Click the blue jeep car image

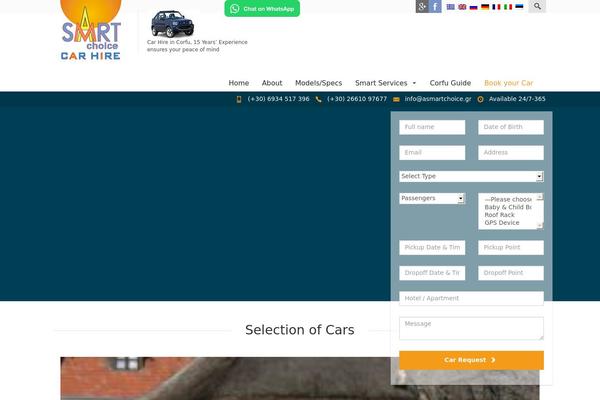pos(173,24)
